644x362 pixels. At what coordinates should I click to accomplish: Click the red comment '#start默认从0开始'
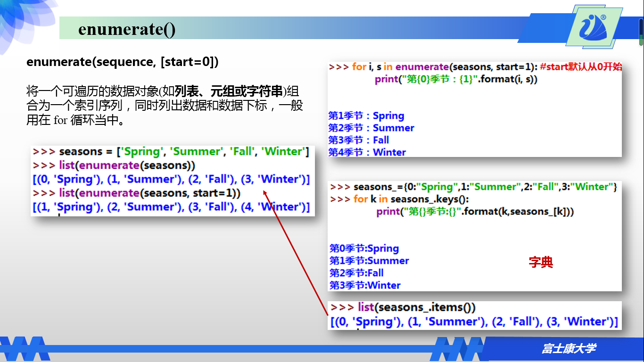coord(581,67)
